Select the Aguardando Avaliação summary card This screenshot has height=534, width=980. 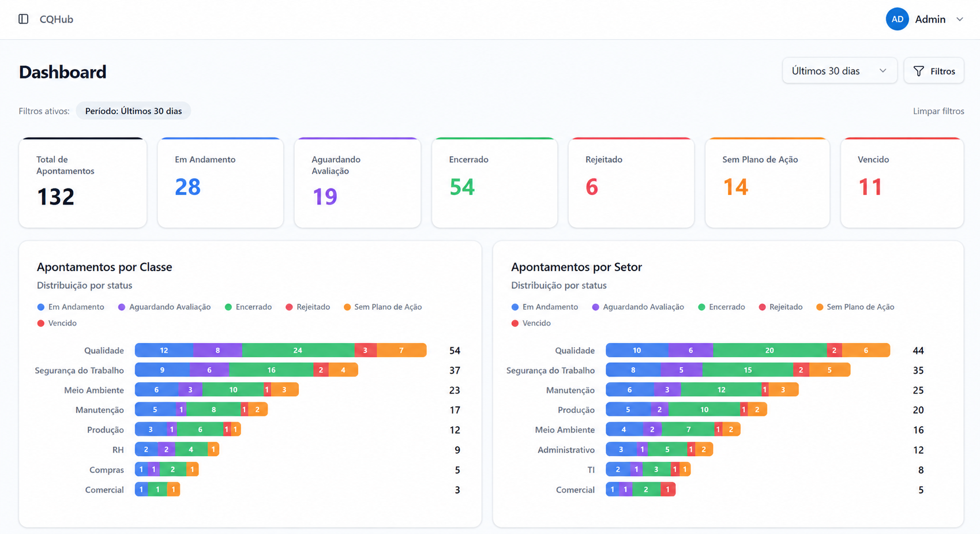[358, 182]
